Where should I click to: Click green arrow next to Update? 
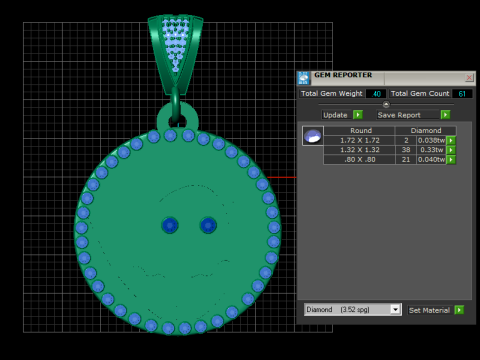[358, 115]
